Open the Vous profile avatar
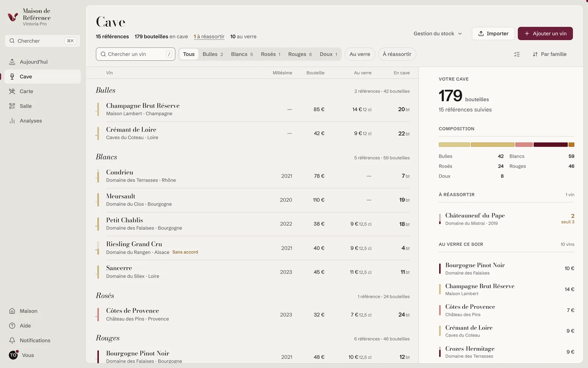This screenshot has width=588, height=368. pyautogui.click(x=13, y=355)
